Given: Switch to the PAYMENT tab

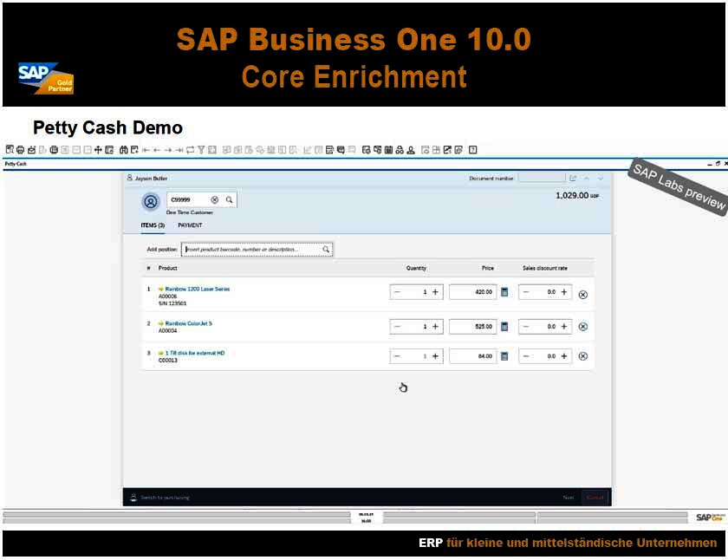Looking at the screenshot, I should (190, 225).
